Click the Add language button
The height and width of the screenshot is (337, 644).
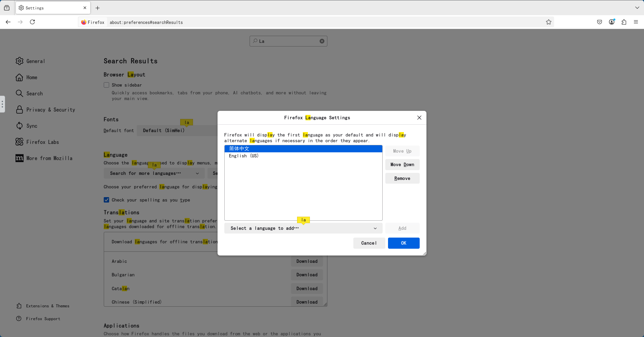(x=402, y=228)
